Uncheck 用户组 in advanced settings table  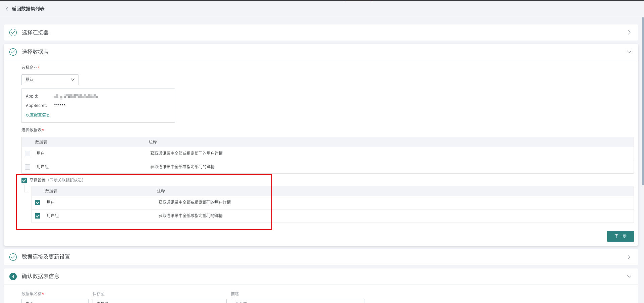pyautogui.click(x=38, y=216)
